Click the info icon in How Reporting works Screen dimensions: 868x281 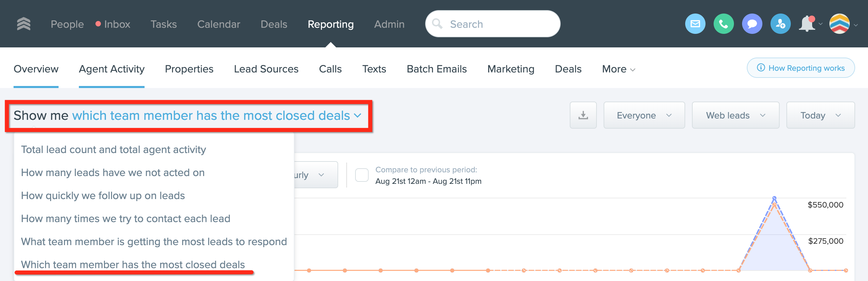(761, 68)
